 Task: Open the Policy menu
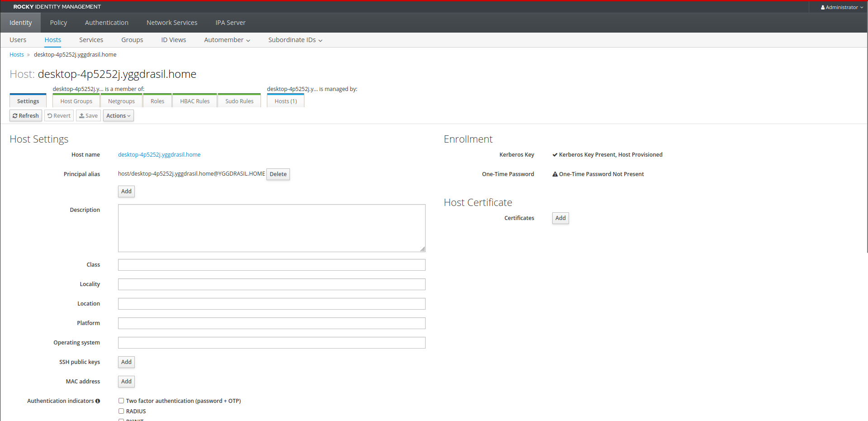click(58, 23)
